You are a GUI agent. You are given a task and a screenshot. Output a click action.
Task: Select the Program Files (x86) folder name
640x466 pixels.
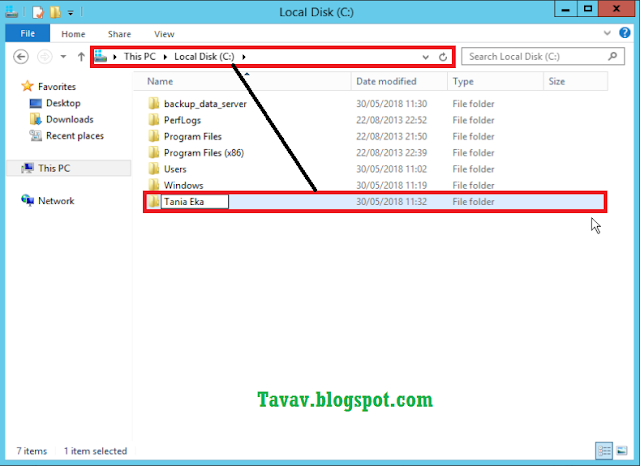coord(204,153)
